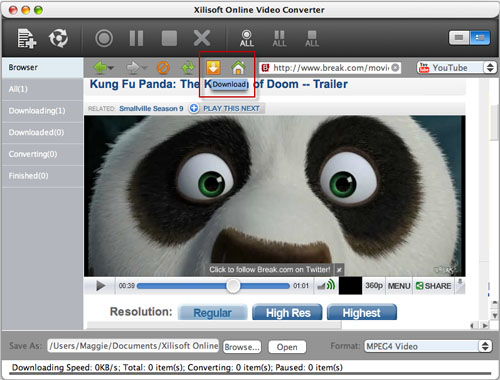Click the player download arrow icon

(x=460, y=286)
